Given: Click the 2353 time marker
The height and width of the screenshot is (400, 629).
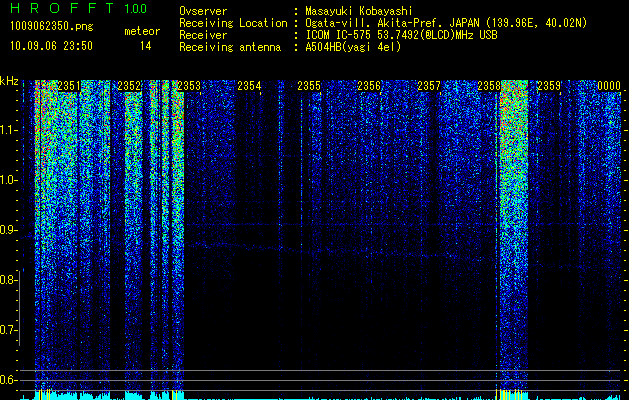Looking at the screenshot, I should (x=189, y=86).
